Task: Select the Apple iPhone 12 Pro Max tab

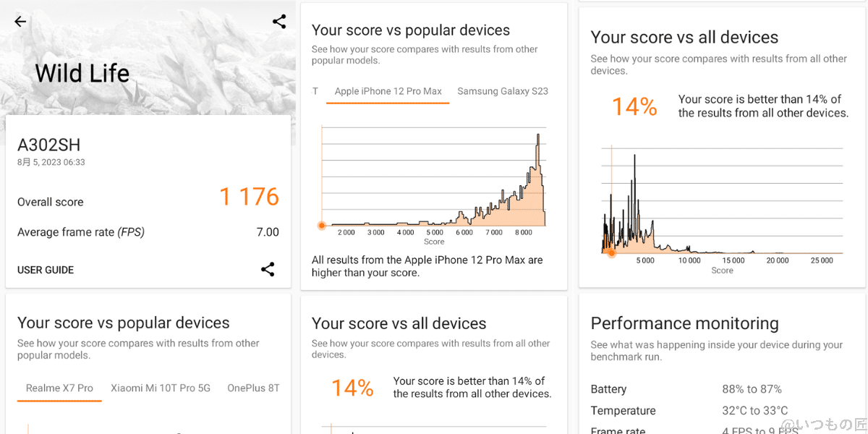Action: click(388, 92)
